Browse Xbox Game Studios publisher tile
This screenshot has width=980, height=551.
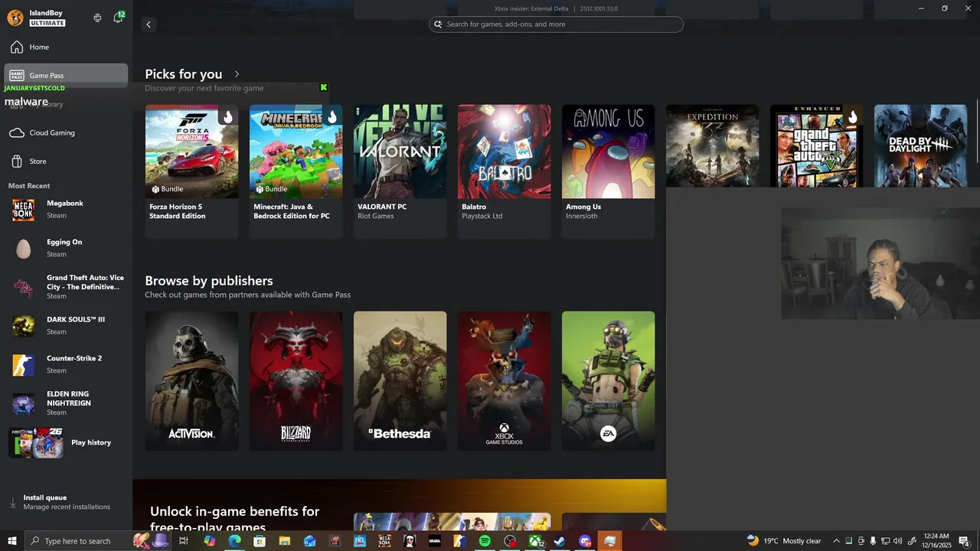pyautogui.click(x=504, y=380)
